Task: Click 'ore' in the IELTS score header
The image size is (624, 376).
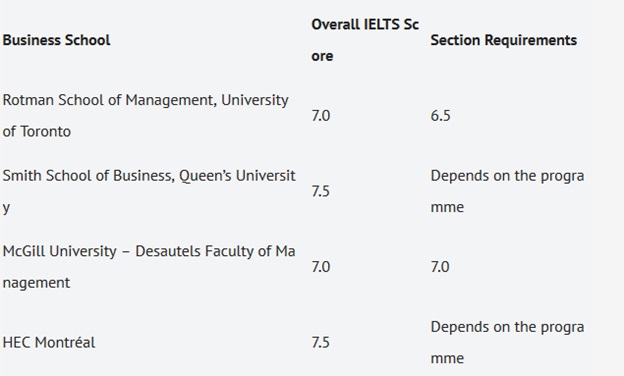Action: [322, 56]
